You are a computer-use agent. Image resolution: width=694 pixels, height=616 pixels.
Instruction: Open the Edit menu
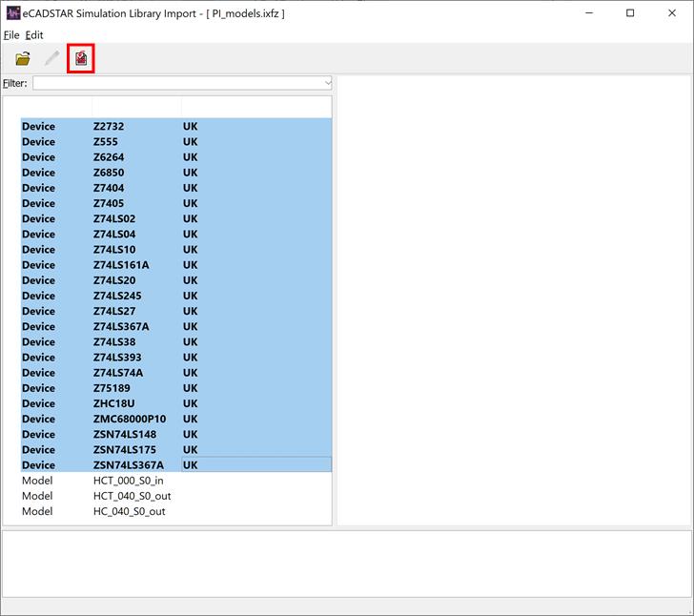(x=34, y=35)
